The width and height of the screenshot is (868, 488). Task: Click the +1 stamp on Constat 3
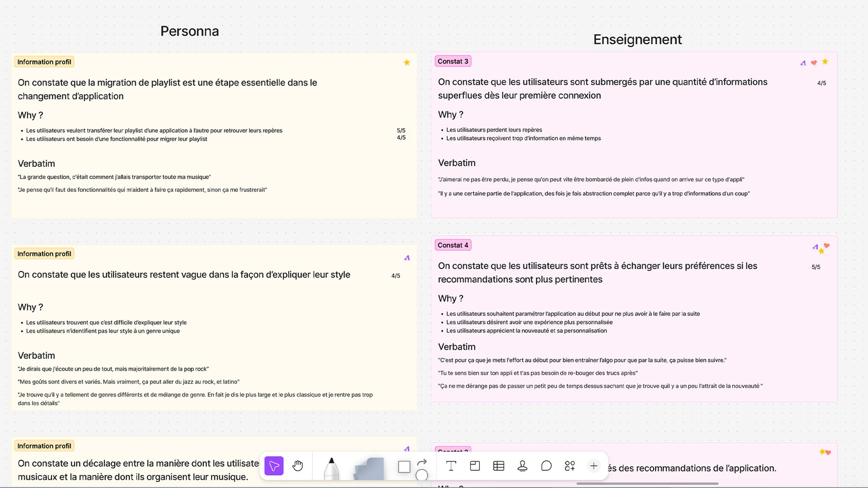coord(803,63)
